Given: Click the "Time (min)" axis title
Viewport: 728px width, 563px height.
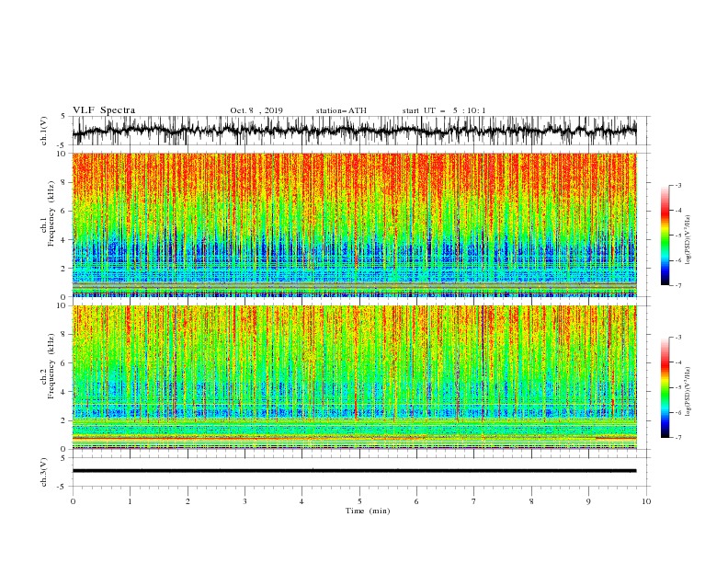Looking at the screenshot, I should [368, 511].
